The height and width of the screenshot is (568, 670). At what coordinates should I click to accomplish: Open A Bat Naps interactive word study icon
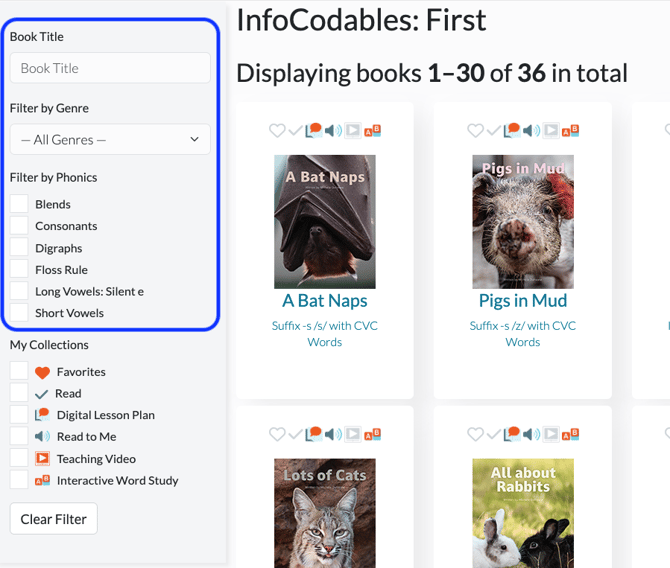pyautogui.click(x=372, y=130)
